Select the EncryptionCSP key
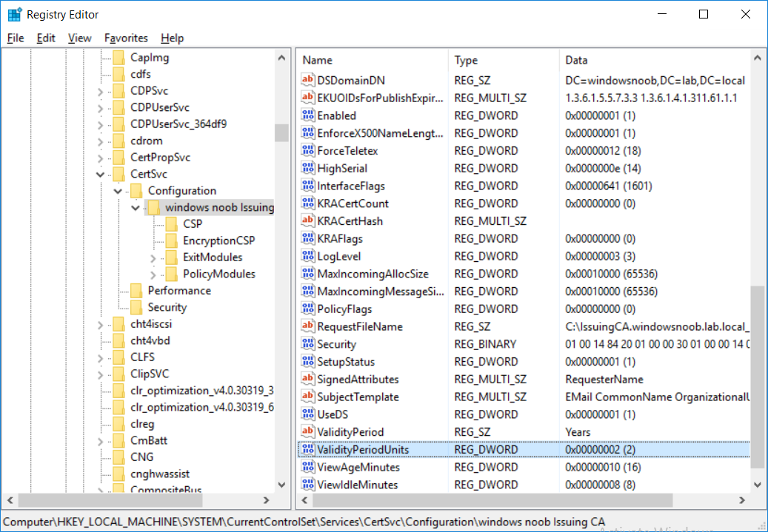 219,240
